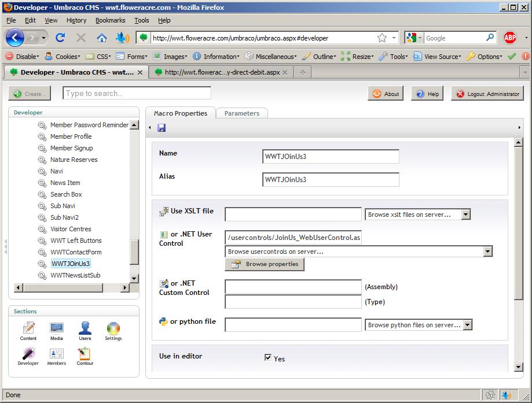The height and width of the screenshot is (403, 532).
Task: Click the About button
Action: click(386, 94)
